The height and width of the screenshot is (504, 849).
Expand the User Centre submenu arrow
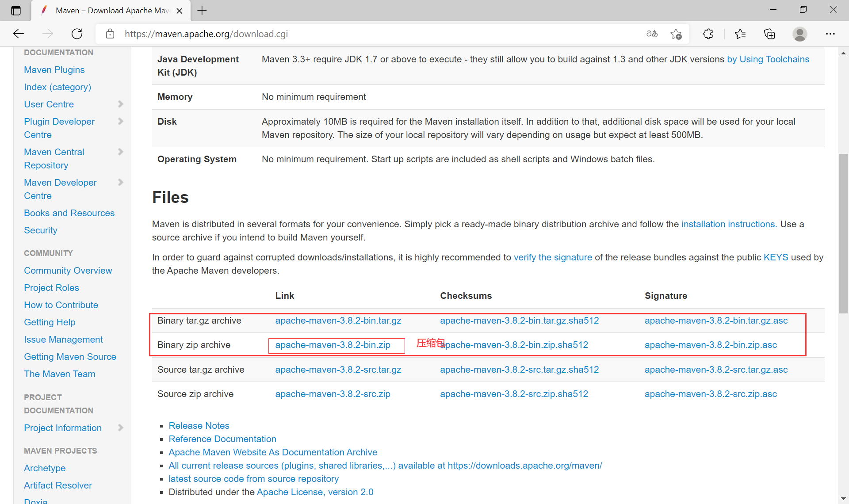(x=120, y=104)
